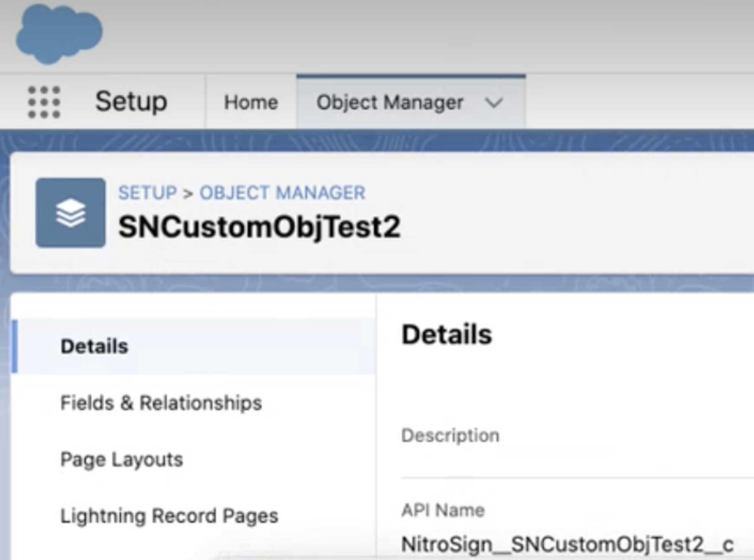Follow the OBJECT MANAGER breadcrumb link
Screen dimensions: 754x560
pyautogui.click(x=282, y=192)
